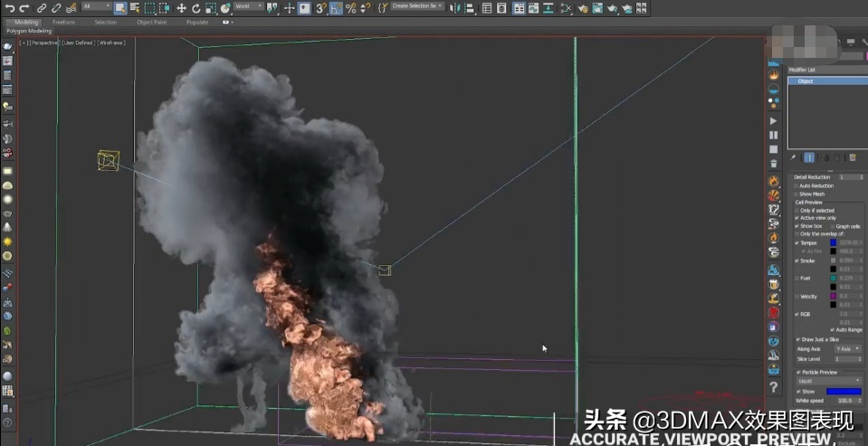Toggle Angle Snap icon
This screenshot has height=446, width=868.
coord(336,8)
